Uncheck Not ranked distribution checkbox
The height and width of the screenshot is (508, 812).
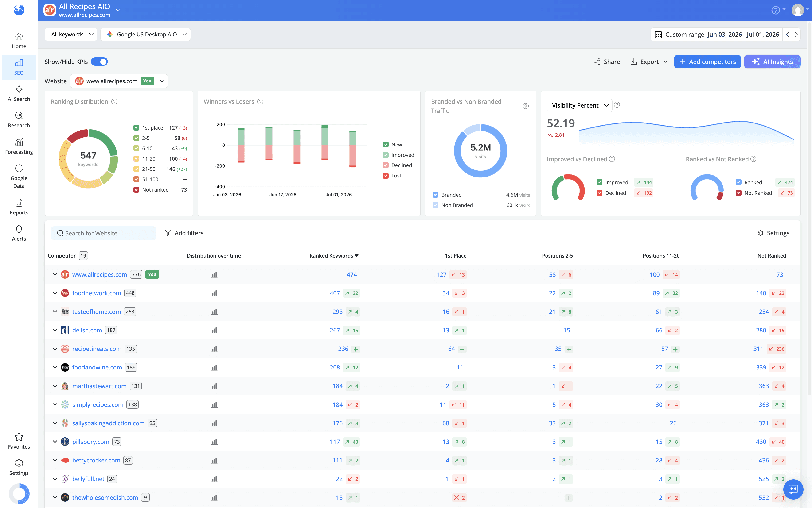click(x=136, y=189)
